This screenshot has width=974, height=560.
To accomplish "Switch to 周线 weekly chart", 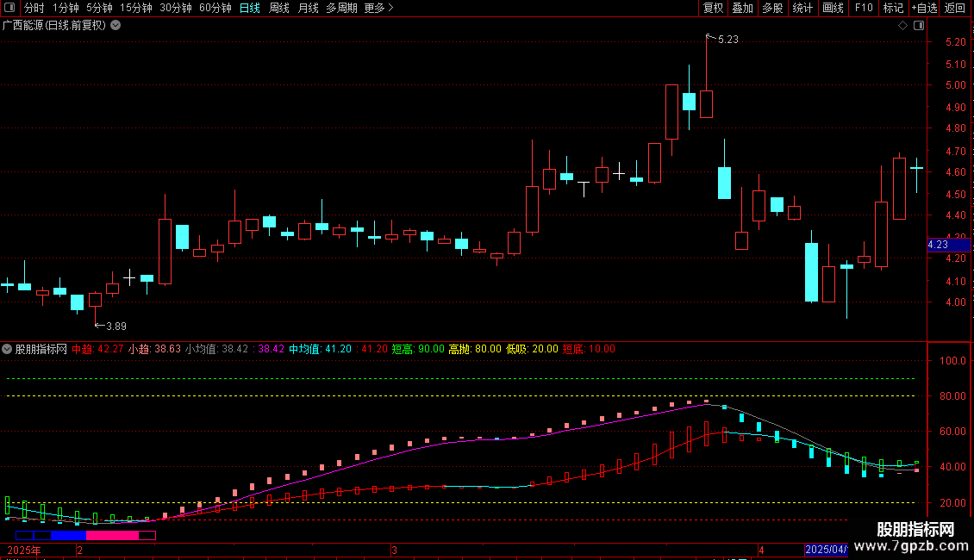I will (x=279, y=8).
